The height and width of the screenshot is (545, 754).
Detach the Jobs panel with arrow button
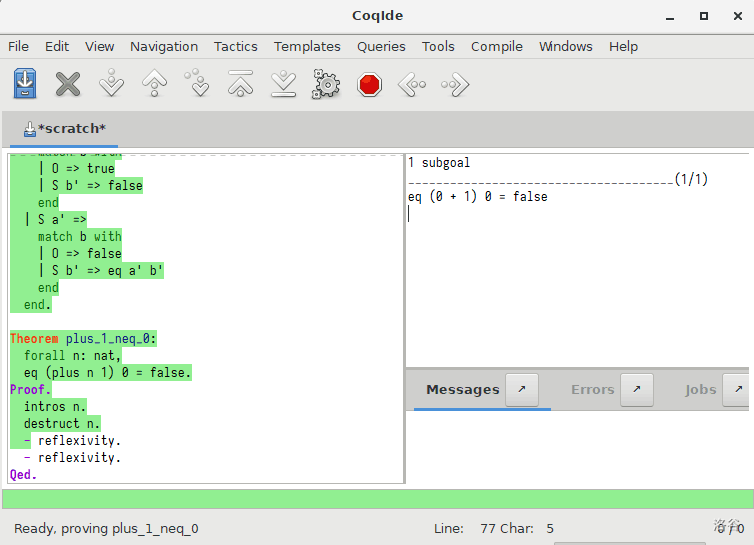(735, 390)
